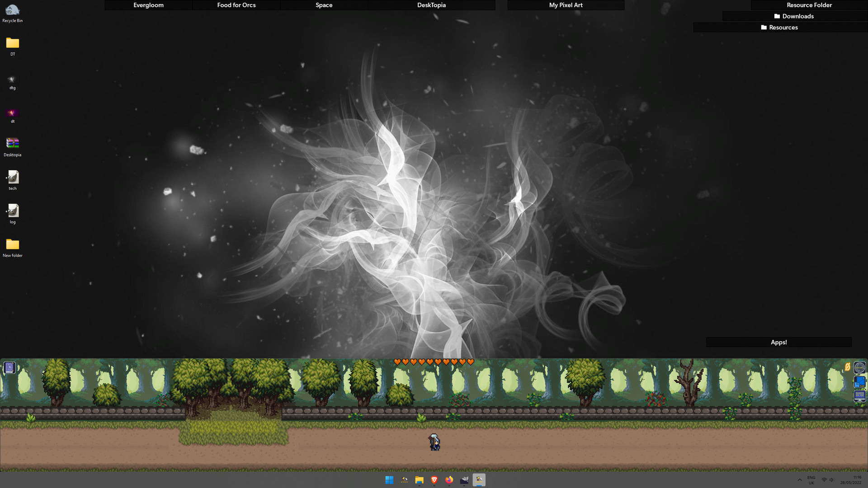Image resolution: width=868 pixels, height=488 pixels.
Task: Click the orange hearts health bar
Action: coord(434,362)
